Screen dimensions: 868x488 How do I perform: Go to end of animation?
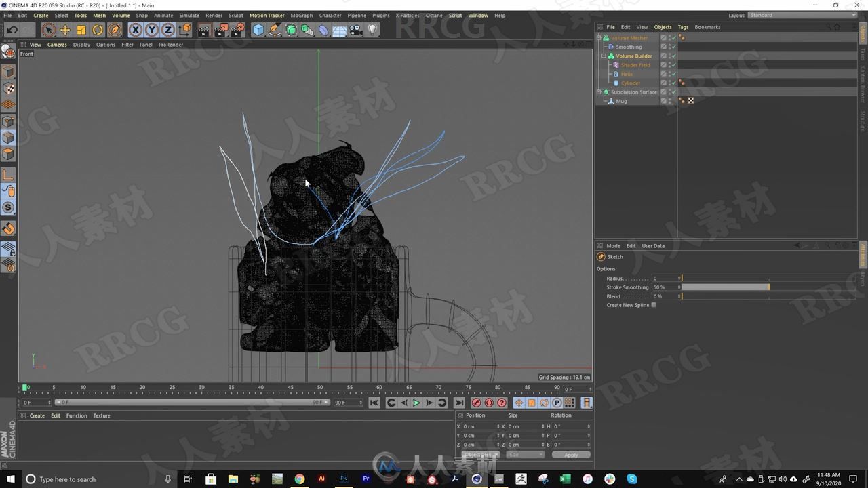click(459, 403)
